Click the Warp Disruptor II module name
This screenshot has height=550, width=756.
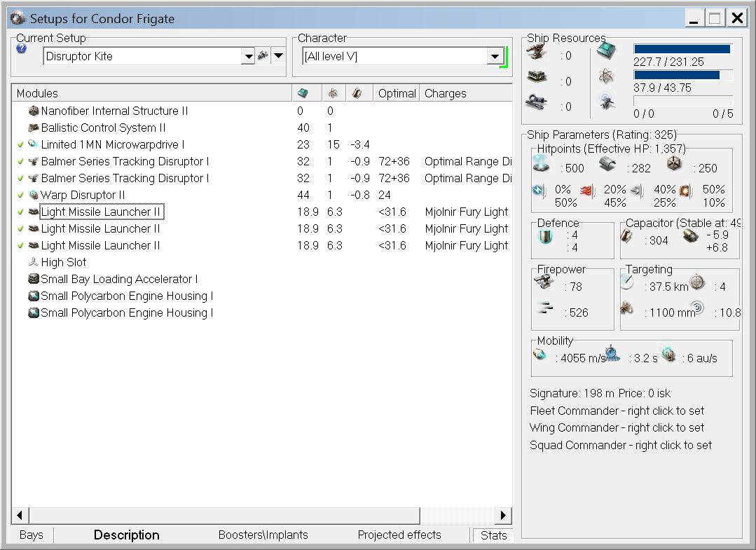[83, 195]
